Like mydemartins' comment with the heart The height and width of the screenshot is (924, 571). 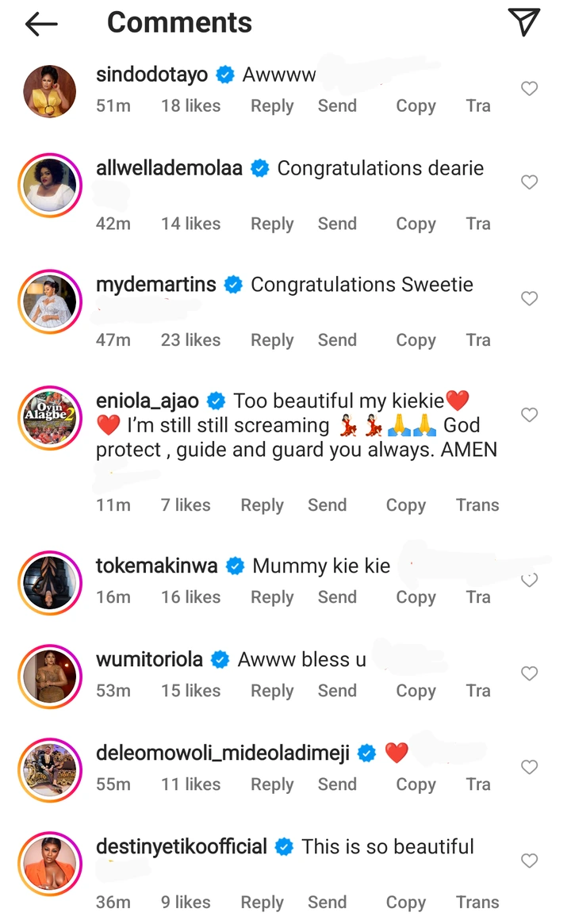click(529, 298)
